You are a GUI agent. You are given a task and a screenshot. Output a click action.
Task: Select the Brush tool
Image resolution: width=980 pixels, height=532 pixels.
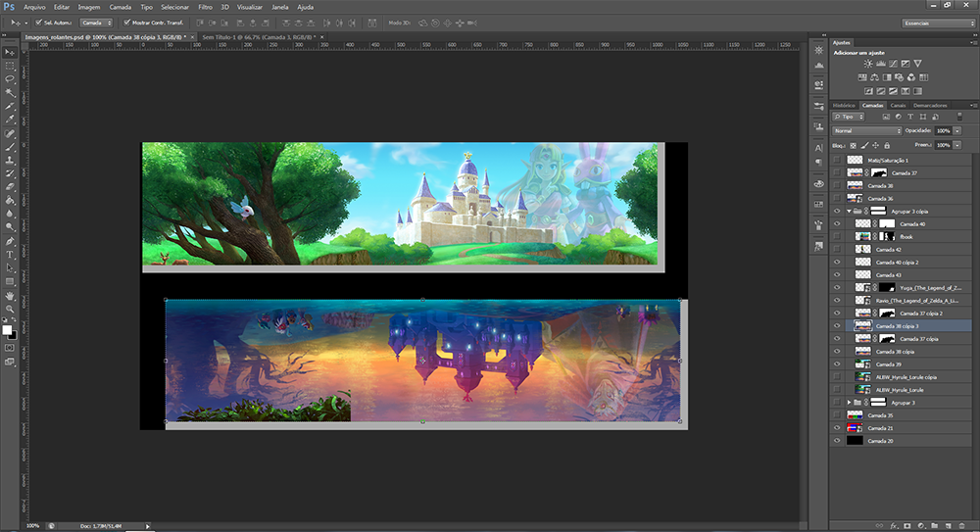(10, 147)
